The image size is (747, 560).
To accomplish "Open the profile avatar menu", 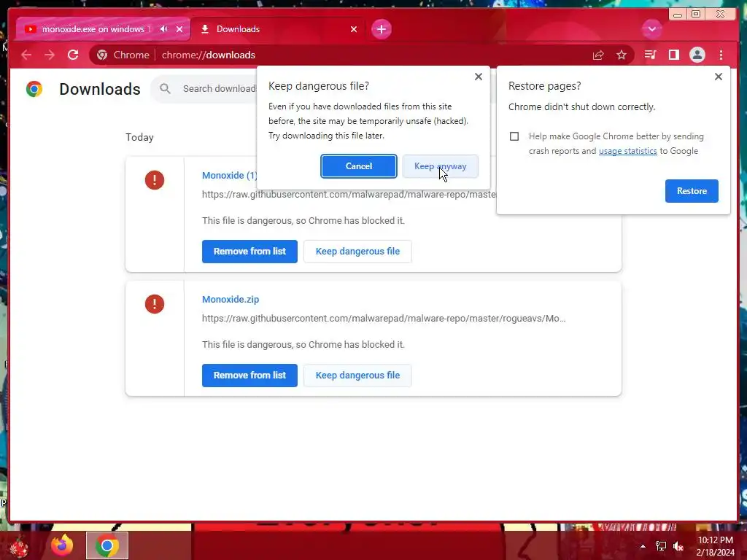I will coord(697,55).
